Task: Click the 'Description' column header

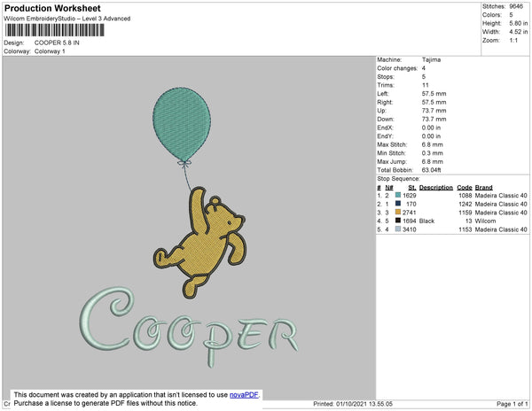Action: tap(436, 188)
